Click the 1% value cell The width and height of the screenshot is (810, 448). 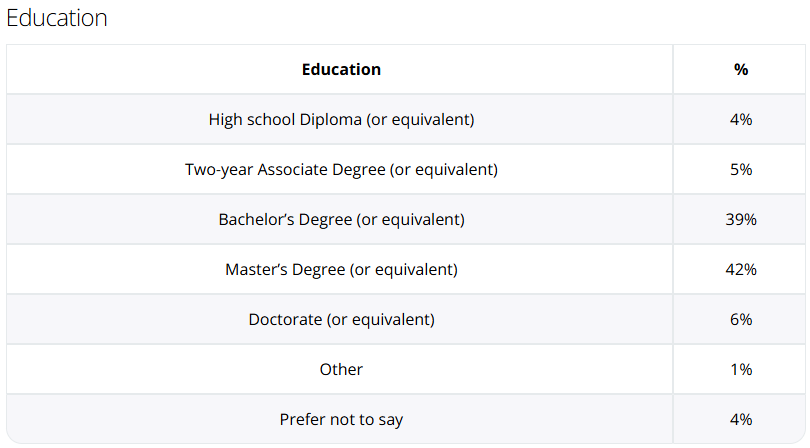(x=741, y=370)
